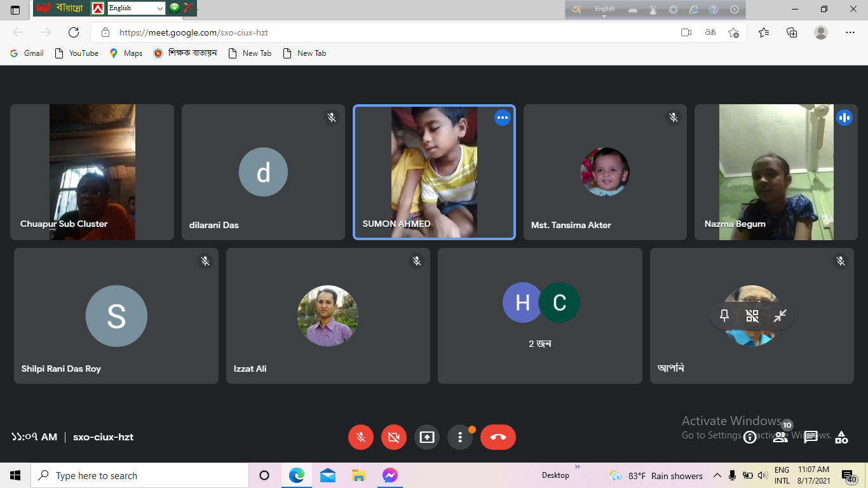Viewport: 868px width, 488px height.
Task: Open Edge Collections
Action: (x=792, y=32)
